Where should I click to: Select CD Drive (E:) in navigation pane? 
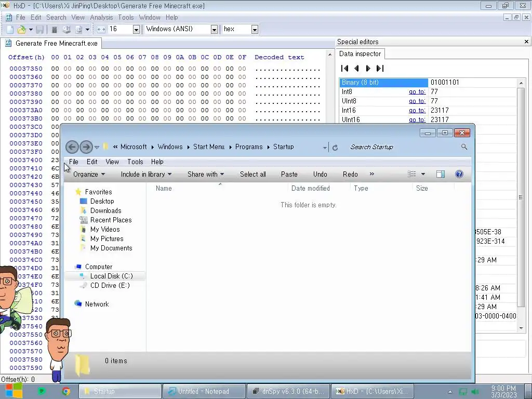click(110, 285)
